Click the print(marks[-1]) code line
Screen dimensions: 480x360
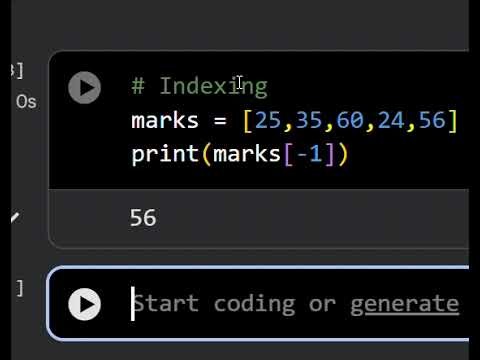[240, 154]
